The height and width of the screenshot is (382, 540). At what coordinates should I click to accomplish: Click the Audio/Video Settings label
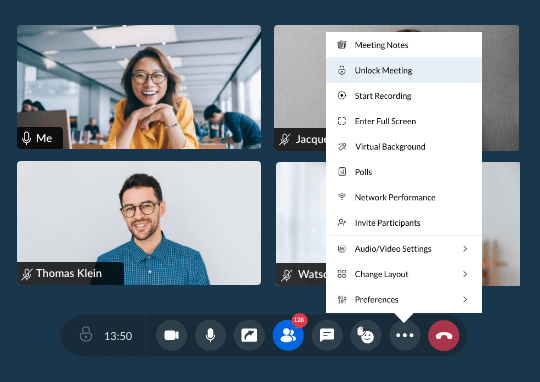[x=393, y=249]
